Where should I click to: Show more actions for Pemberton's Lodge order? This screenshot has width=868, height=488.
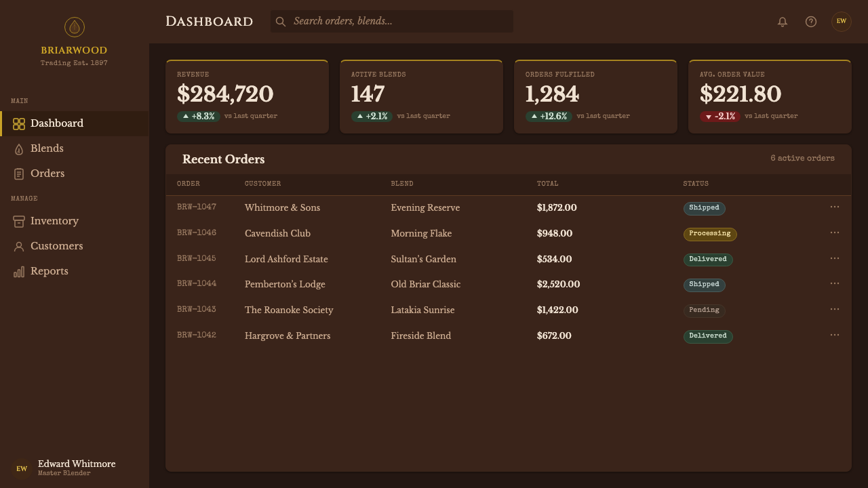(x=835, y=283)
